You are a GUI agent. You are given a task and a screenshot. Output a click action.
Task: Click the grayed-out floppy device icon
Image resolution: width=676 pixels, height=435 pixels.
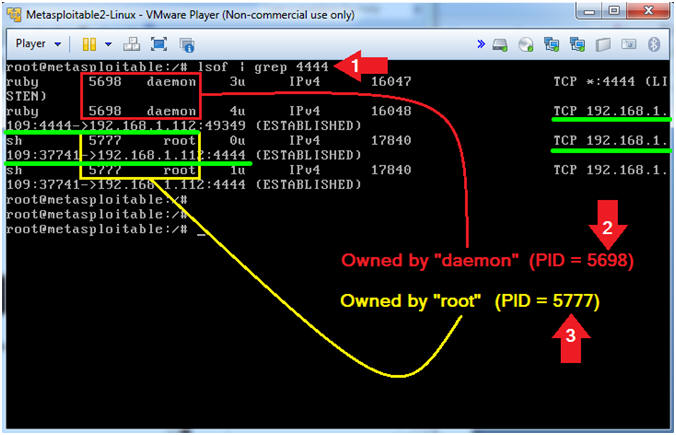603,44
